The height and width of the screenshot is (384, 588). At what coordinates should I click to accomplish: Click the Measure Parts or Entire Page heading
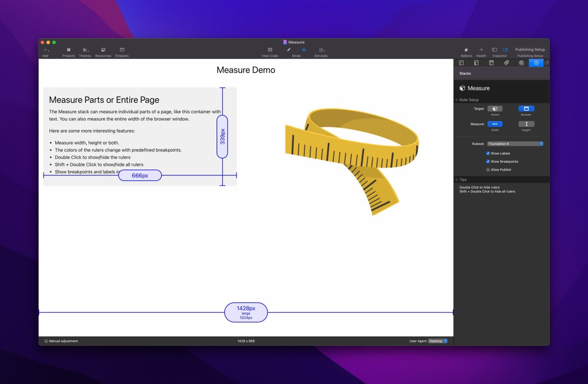pyautogui.click(x=104, y=100)
